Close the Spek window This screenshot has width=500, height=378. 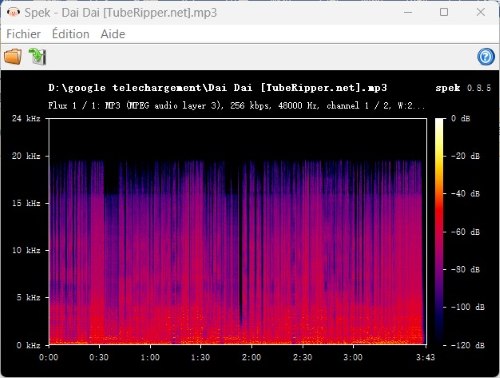pyautogui.click(x=481, y=13)
